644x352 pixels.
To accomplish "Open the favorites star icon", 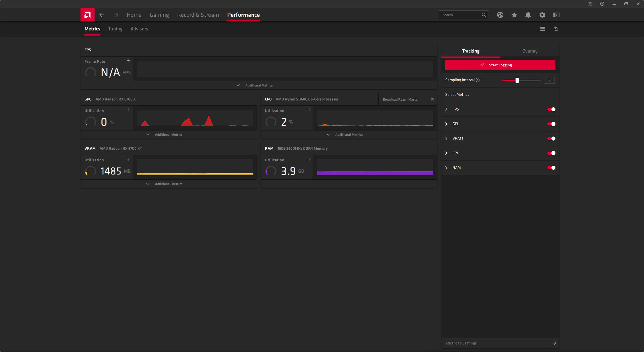I will click(514, 15).
